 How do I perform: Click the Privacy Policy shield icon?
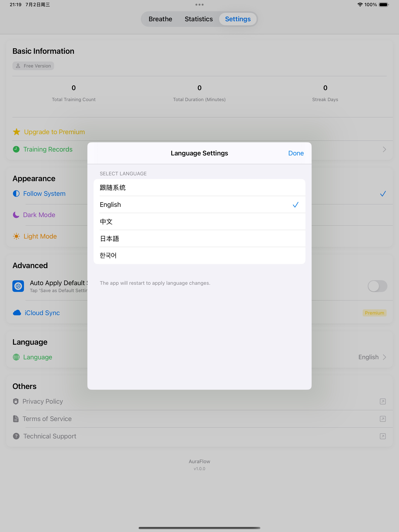(16, 401)
